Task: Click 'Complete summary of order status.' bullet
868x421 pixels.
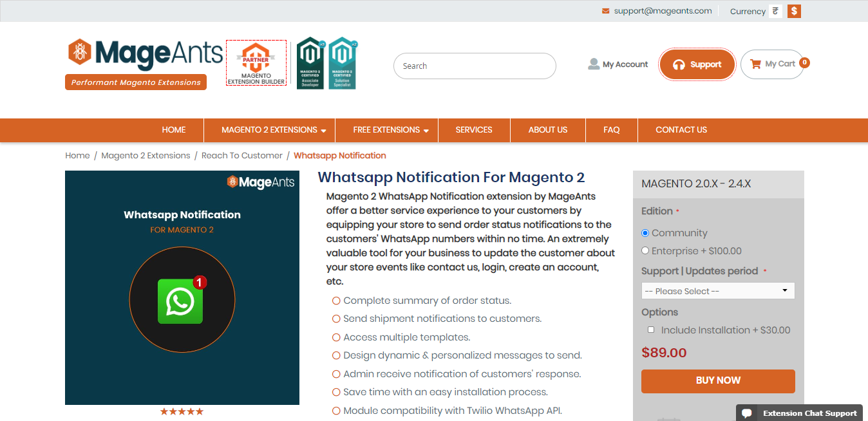Action: pos(428,301)
